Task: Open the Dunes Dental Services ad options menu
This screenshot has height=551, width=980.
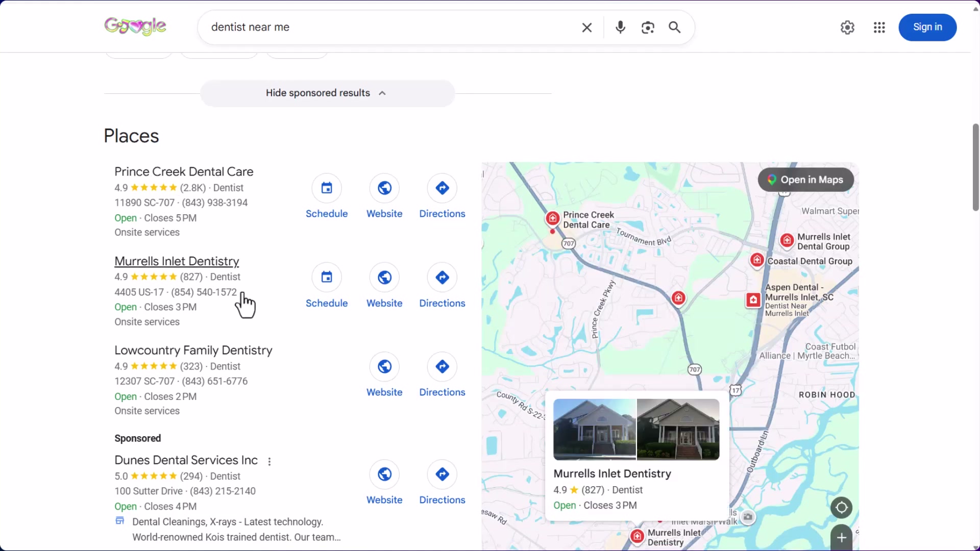Action: tap(269, 461)
